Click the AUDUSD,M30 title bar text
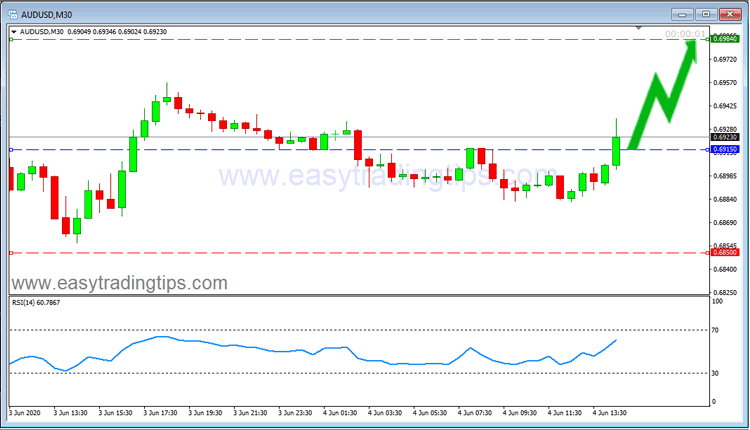Screen dimensions: 750x430 point(50,13)
